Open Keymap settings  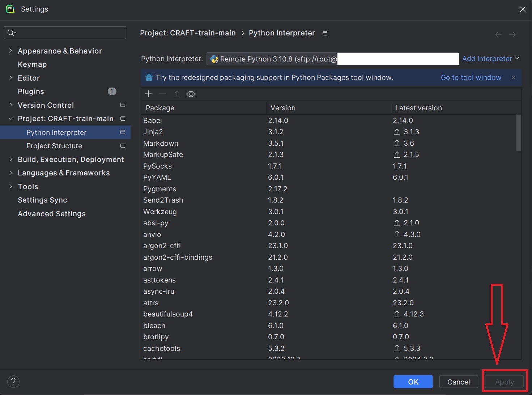[32, 64]
